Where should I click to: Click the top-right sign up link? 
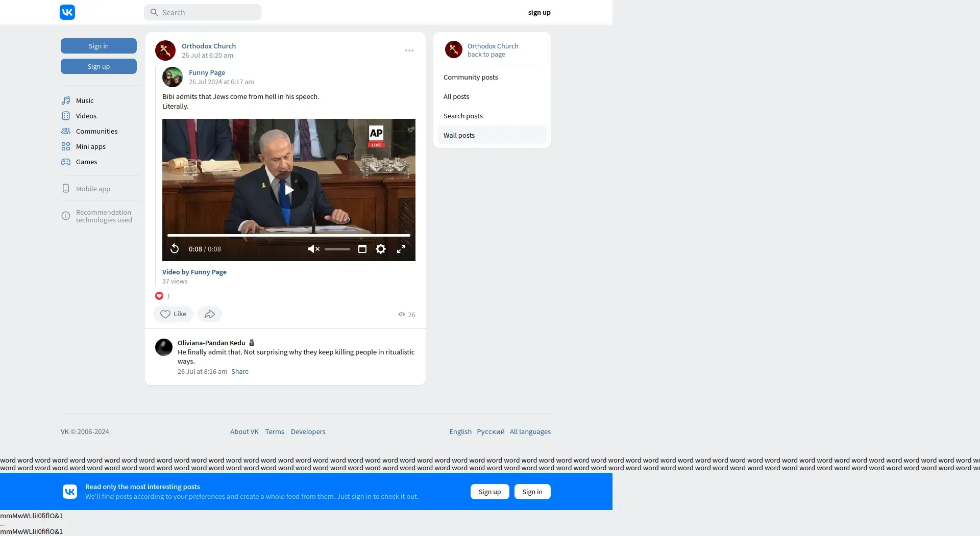pos(539,12)
